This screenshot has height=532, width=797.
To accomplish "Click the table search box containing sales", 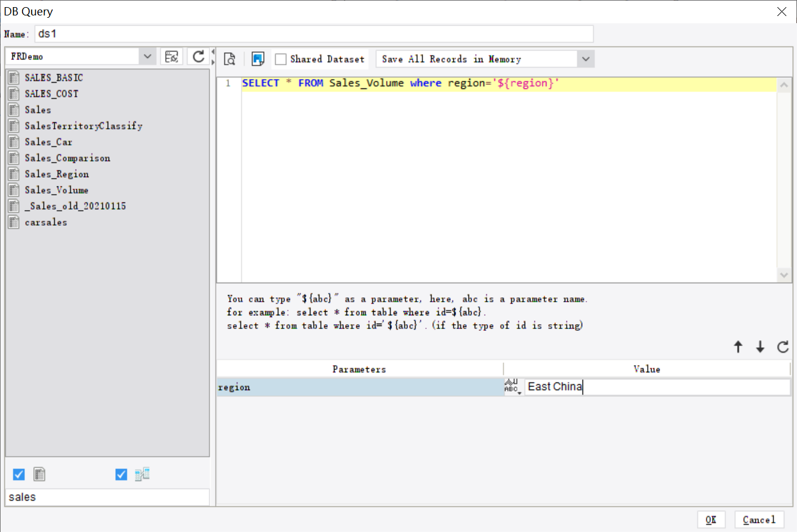I will point(107,497).
